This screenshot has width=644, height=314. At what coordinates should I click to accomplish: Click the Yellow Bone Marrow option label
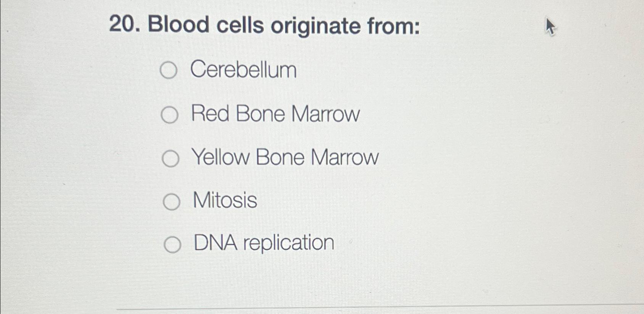coord(285,157)
